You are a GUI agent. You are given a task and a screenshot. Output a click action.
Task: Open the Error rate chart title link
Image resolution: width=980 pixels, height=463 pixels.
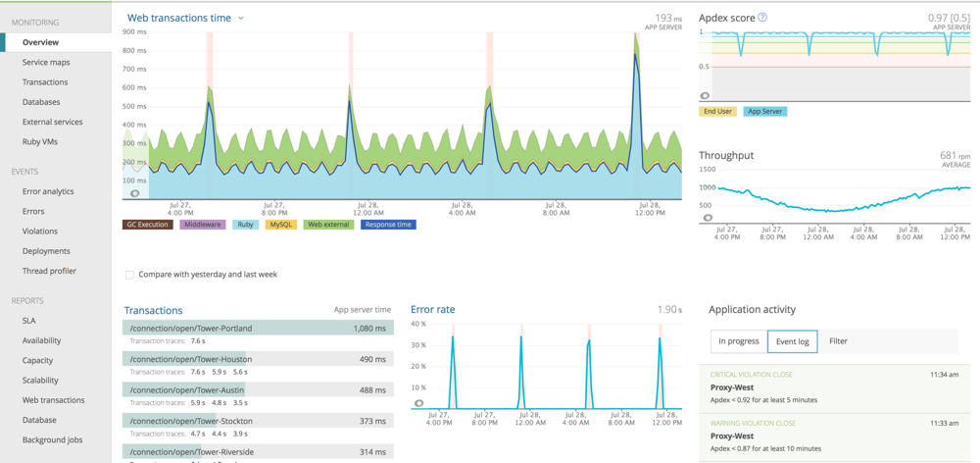(432, 310)
